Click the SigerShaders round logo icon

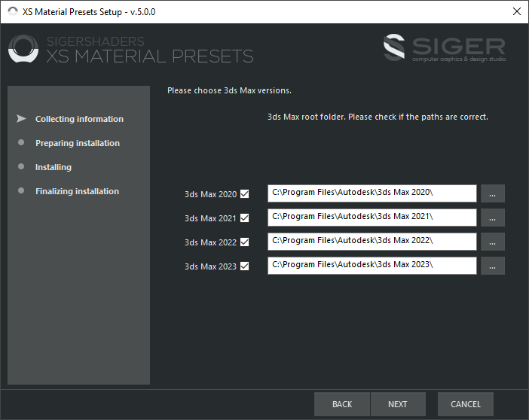pos(23,49)
